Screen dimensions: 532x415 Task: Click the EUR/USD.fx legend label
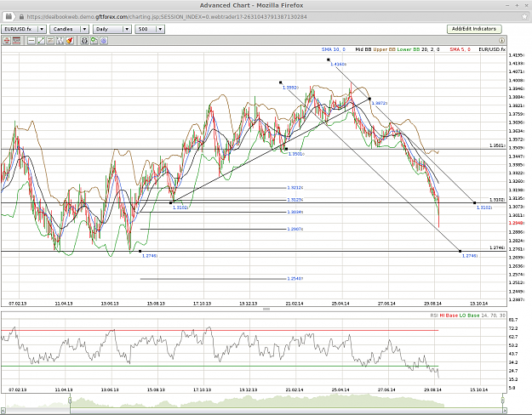[x=492, y=49]
